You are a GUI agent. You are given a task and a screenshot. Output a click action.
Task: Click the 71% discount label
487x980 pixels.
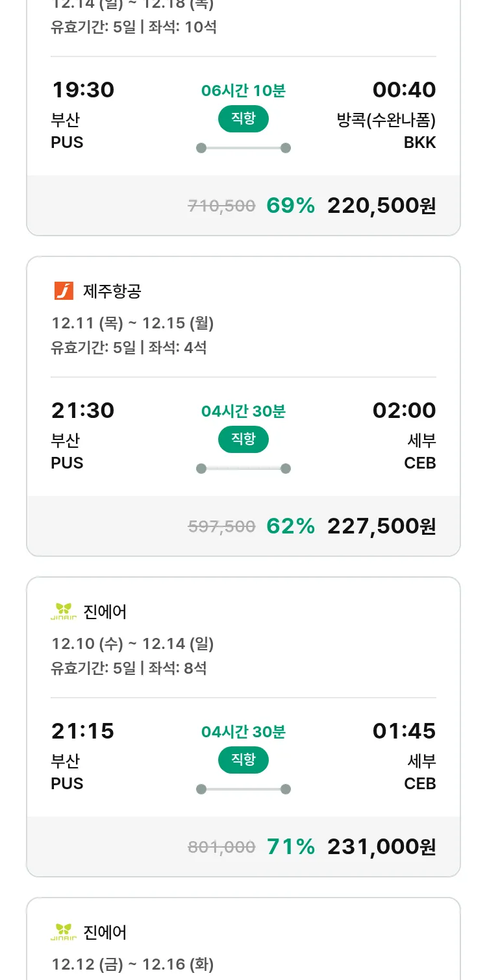290,847
